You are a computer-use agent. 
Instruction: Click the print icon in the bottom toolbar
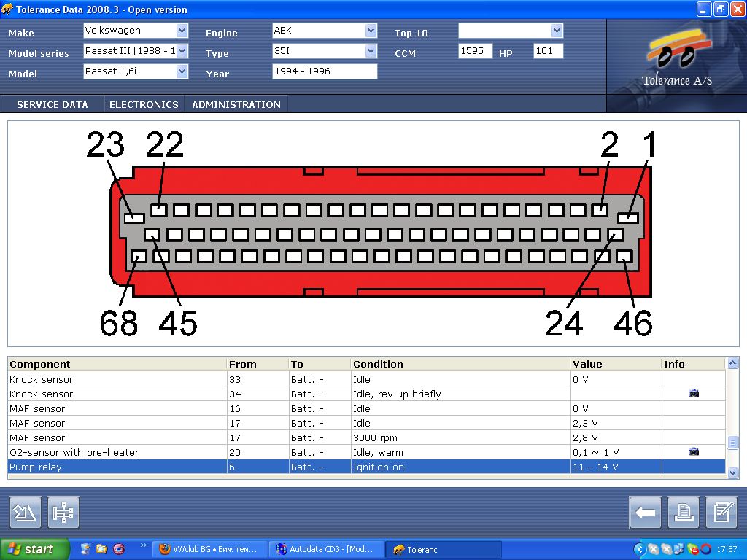point(683,513)
